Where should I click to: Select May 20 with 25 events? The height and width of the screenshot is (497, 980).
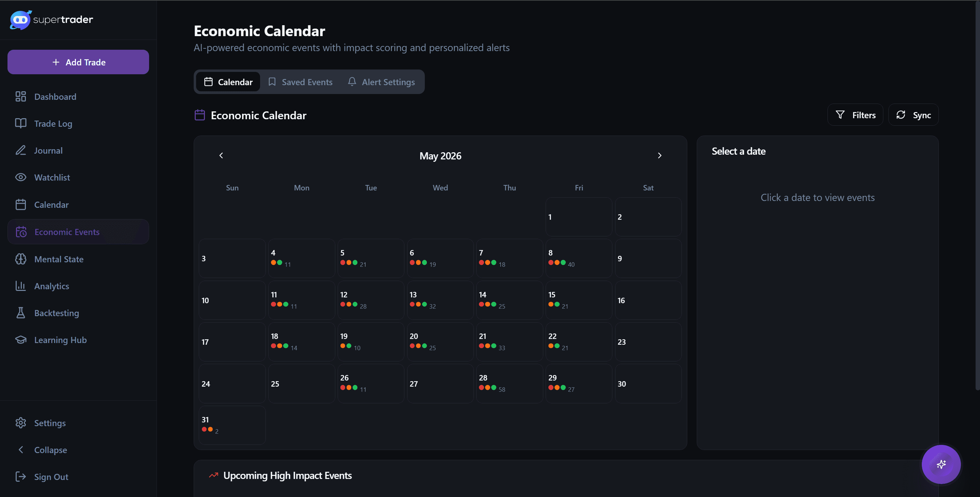(x=440, y=342)
